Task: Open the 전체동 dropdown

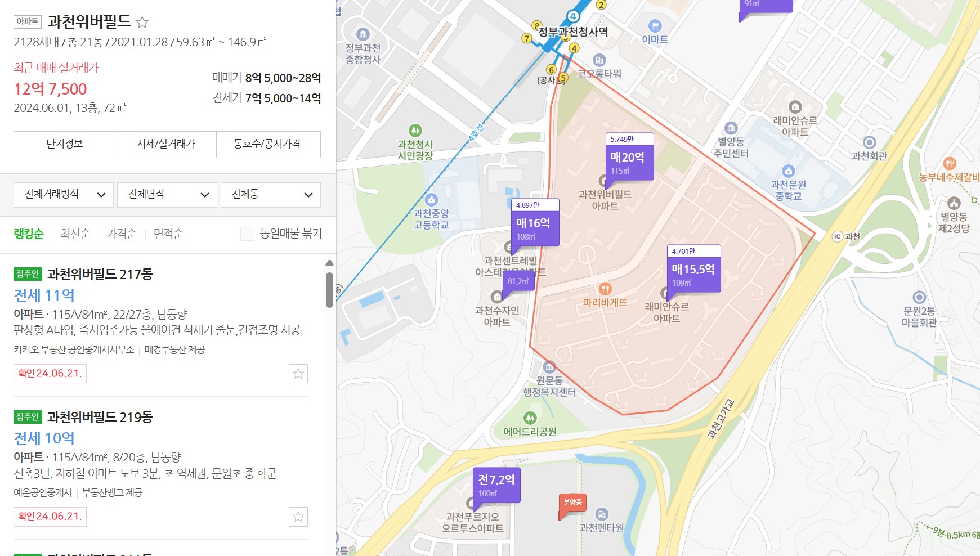Action: point(271,195)
